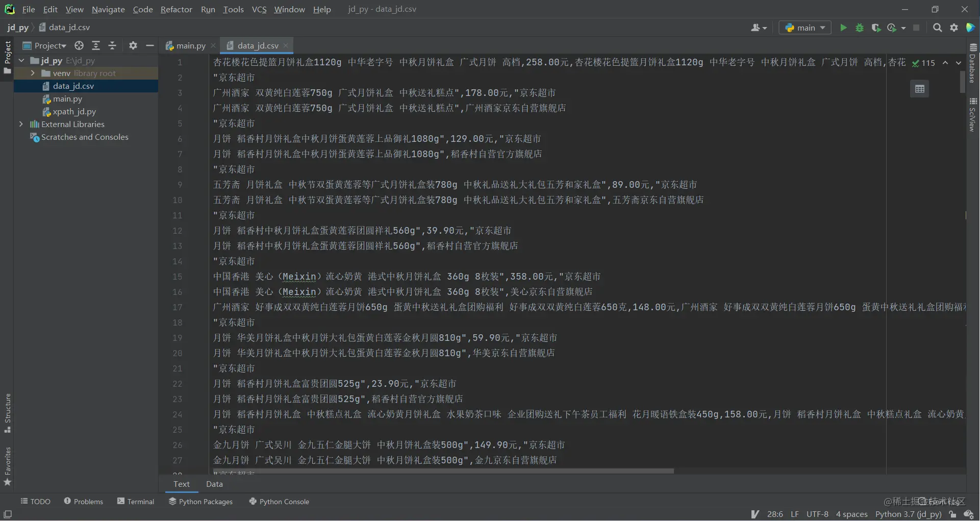Click the PyCharm app logo icon
The height and width of the screenshot is (521, 980).
[10, 9]
